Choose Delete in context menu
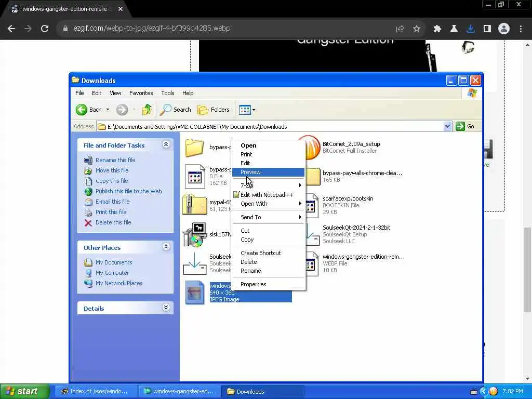 268,262
